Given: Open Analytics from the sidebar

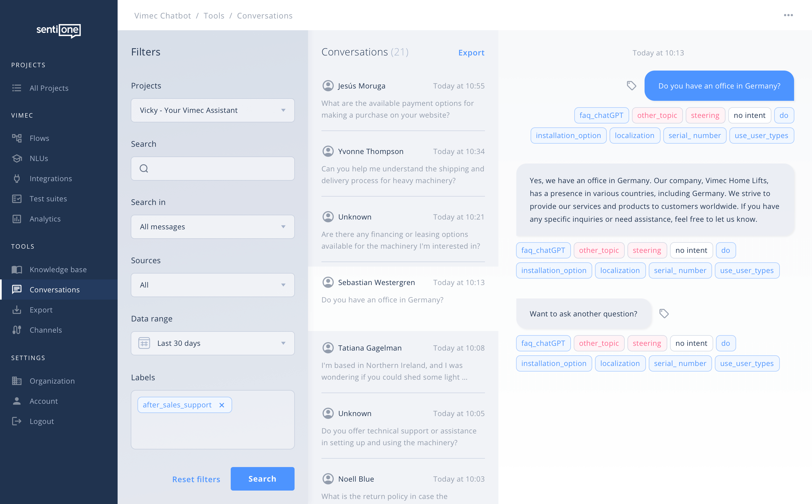Looking at the screenshot, I should [x=45, y=219].
